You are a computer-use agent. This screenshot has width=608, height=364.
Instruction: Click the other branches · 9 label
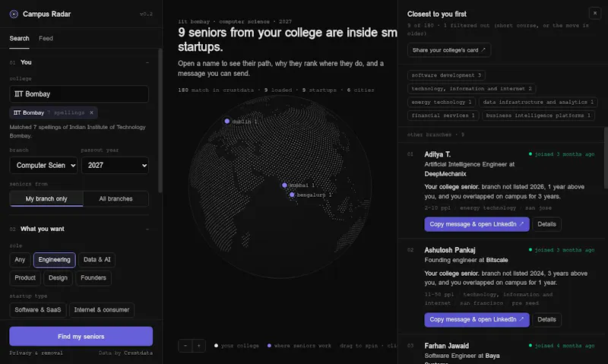point(435,135)
